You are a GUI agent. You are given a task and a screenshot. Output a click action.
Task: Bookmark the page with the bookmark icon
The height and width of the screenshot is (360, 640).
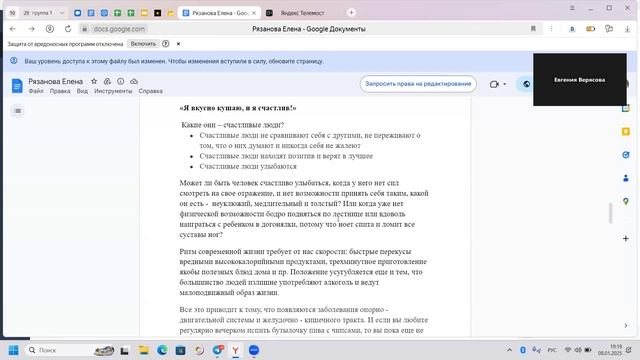click(x=533, y=29)
